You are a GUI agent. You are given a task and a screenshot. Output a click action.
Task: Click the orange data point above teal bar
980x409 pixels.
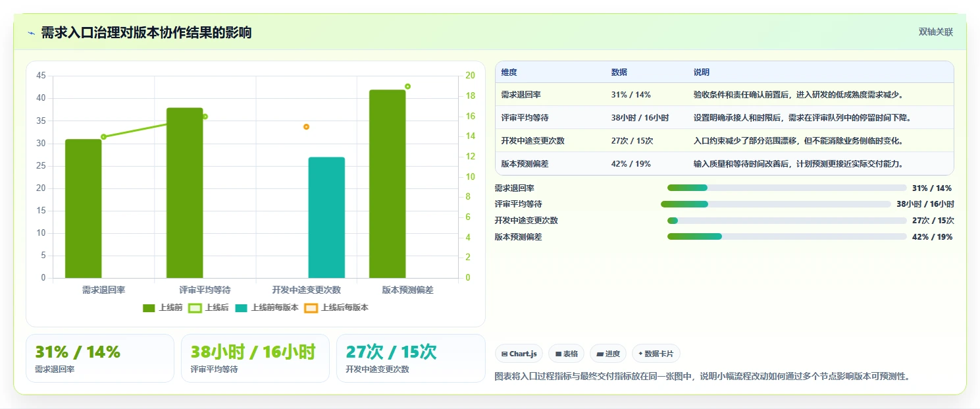coord(306,126)
